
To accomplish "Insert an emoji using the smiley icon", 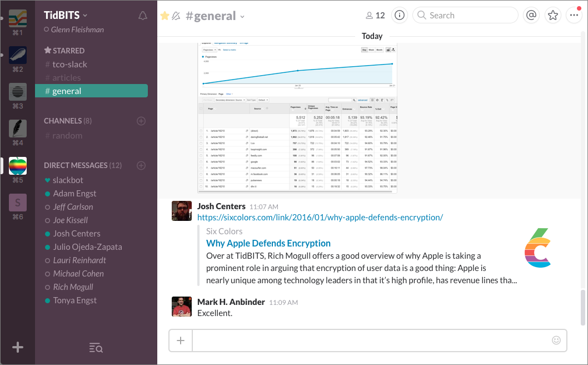I will tap(556, 340).
